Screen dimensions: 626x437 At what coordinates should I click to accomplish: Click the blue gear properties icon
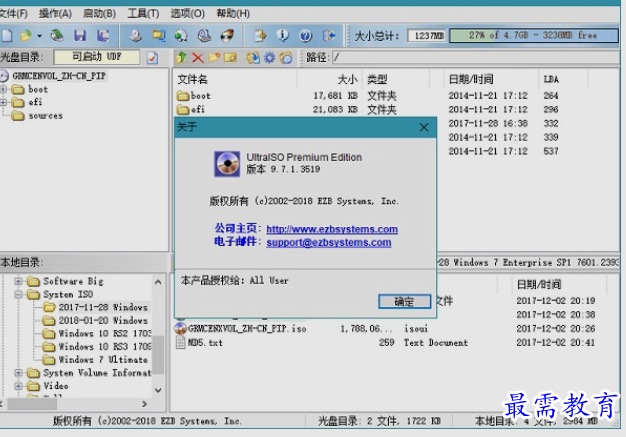tap(269, 58)
